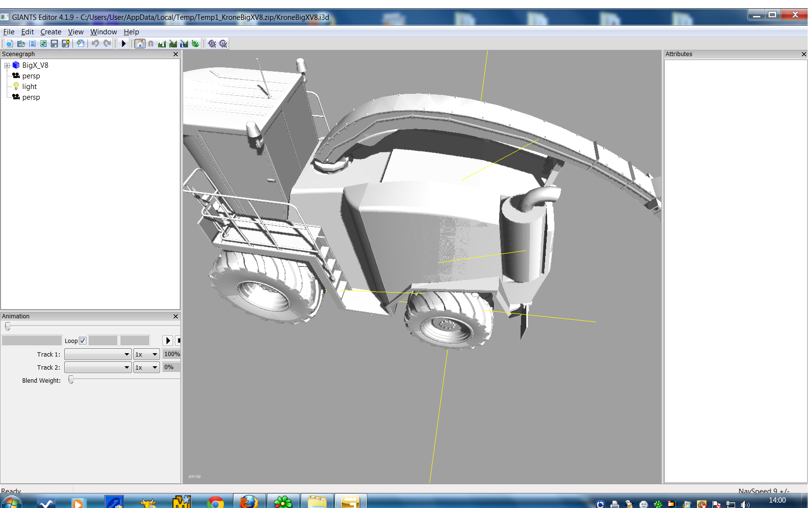
Task: Open the Create menu
Action: 51,32
